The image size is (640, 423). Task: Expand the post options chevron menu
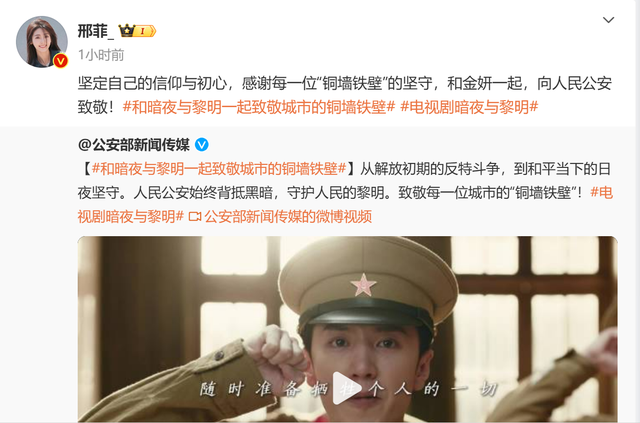[x=609, y=20]
